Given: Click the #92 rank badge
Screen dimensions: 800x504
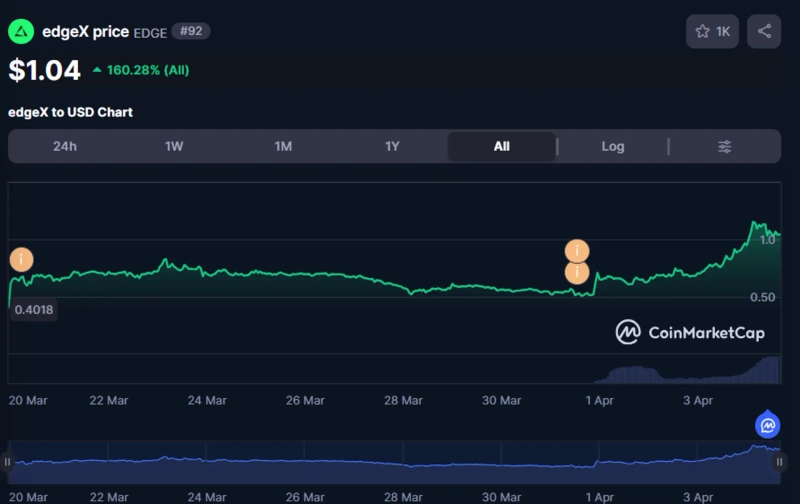Looking at the screenshot, I should tap(190, 32).
